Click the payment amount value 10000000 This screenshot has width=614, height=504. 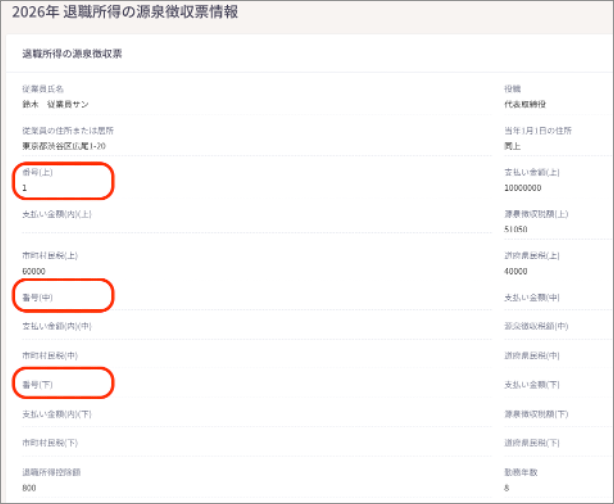click(x=522, y=188)
